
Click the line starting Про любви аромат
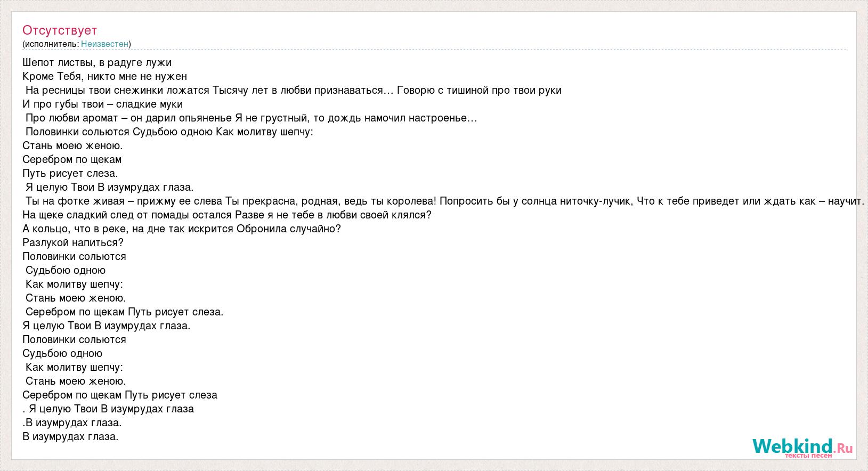tap(252, 118)
